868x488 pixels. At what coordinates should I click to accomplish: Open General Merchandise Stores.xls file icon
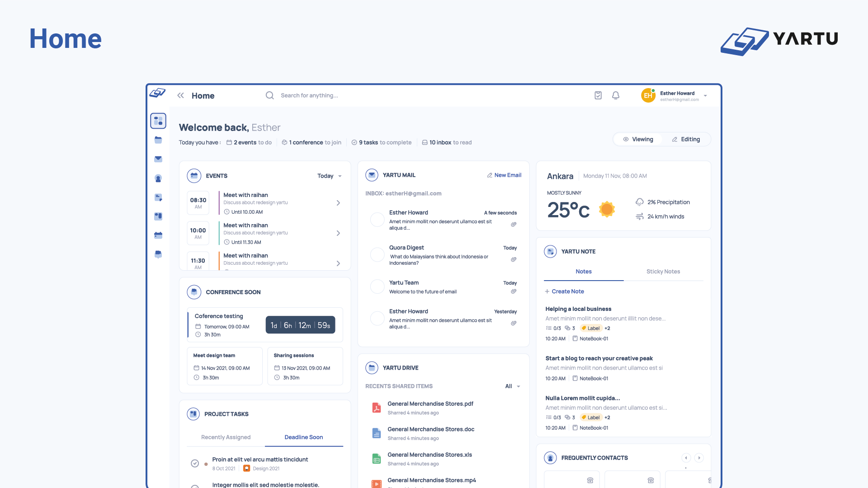[376, 459]
